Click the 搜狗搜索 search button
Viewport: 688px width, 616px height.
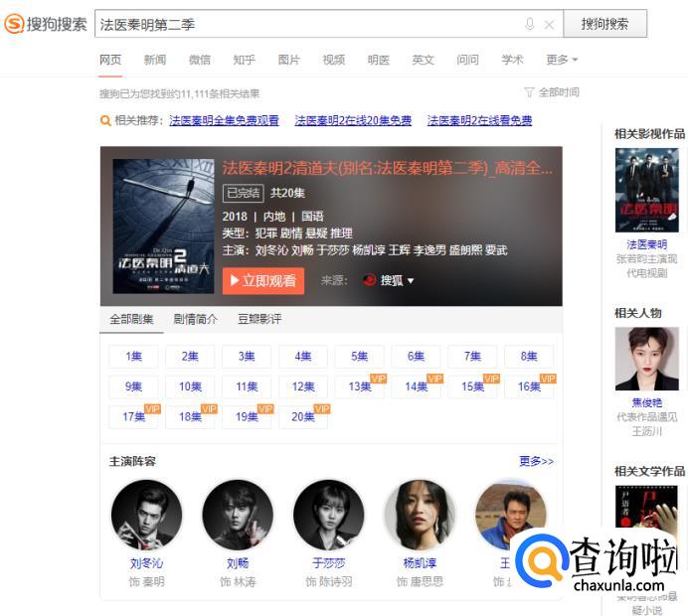point(604,24)
